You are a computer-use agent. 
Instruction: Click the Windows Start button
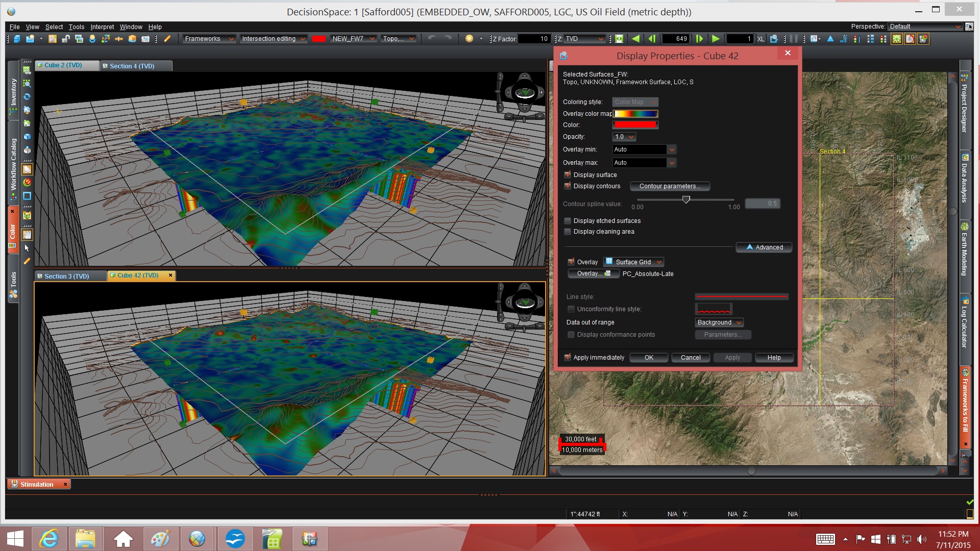(15, 539)
